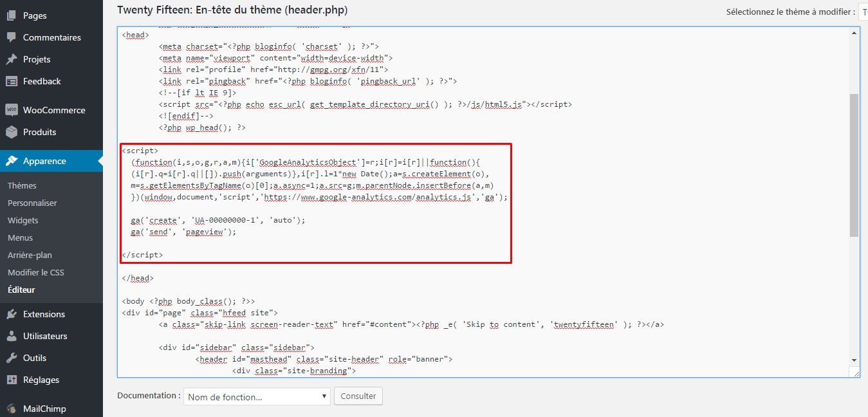This screenshot has height=417, width=868.
Task: Click the Pages sidebar icon
Action: pos(12,15)
